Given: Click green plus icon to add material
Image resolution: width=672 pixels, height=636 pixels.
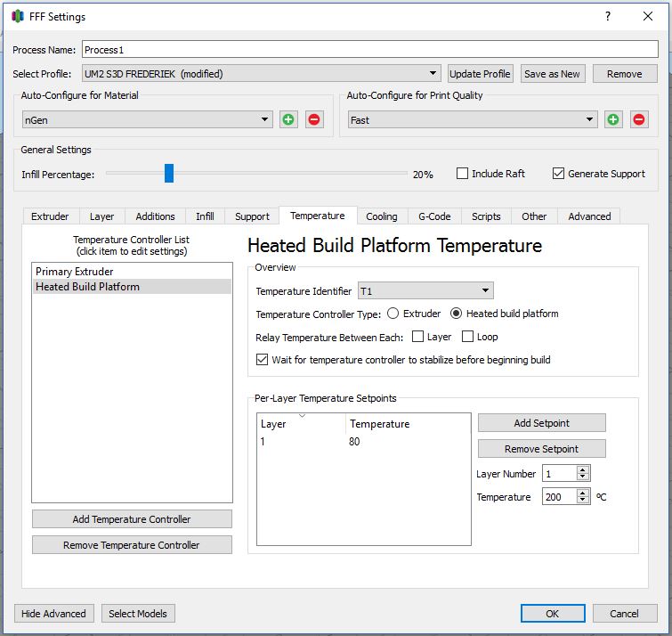Looking at the screenshot, I should [288, 119].
